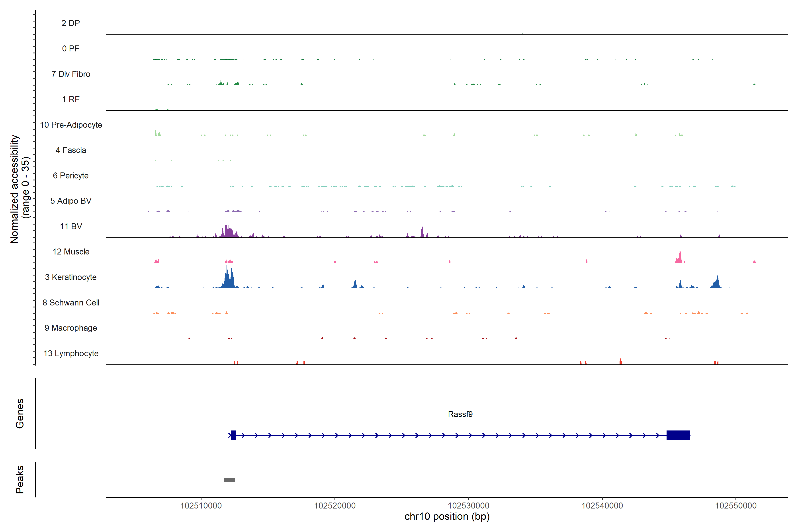Click the chr10 position (bp) axis title
This screenshot has height=532, width=798.
tap(447, 517)
